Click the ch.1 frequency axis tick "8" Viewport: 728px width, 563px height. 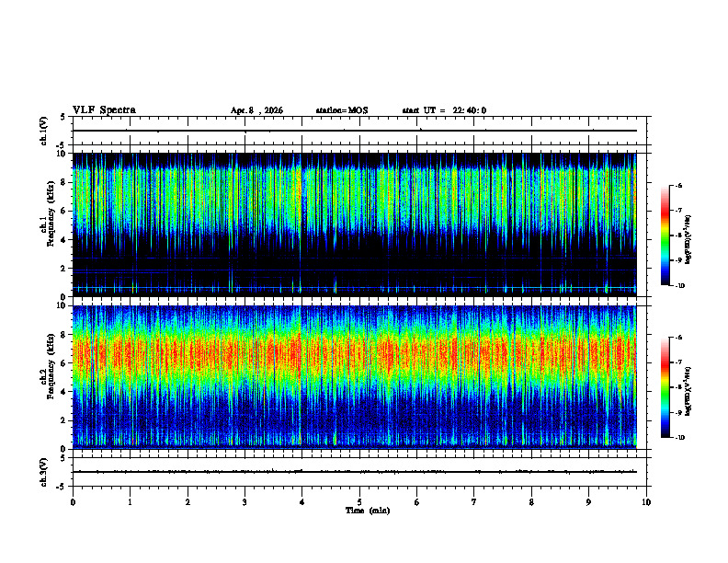63,182
